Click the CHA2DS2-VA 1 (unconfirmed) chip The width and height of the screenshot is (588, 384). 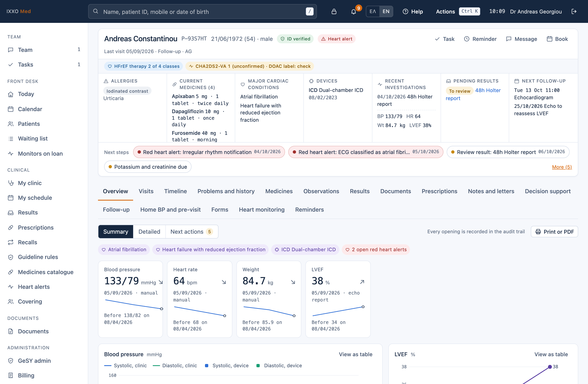click(x=249, y=66)
